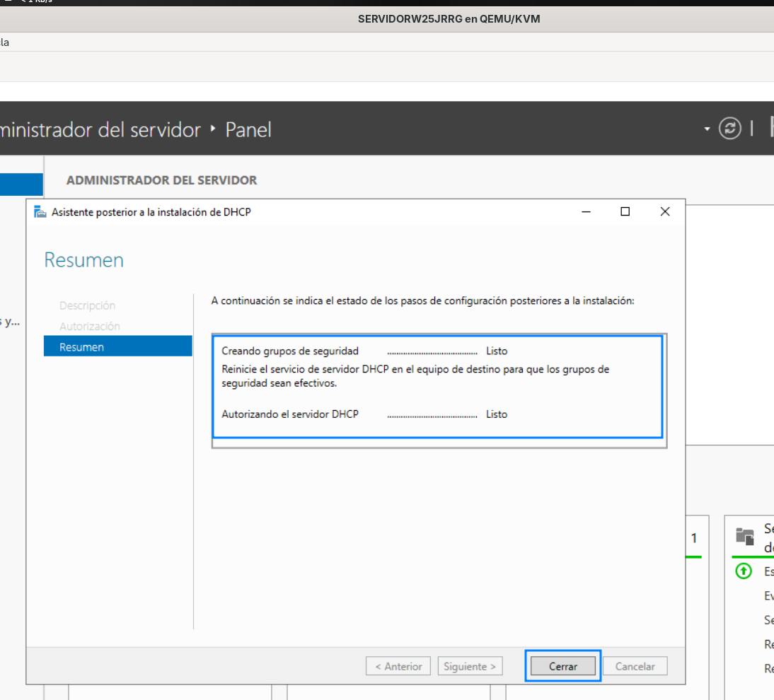774x700 pixels.
Task: Click the DHCP wizard title bar icon
Action: (x=40, y=212)
